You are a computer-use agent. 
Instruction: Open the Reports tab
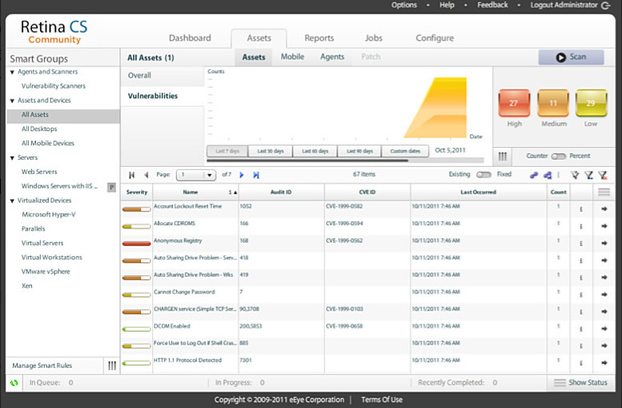point(319,38)
